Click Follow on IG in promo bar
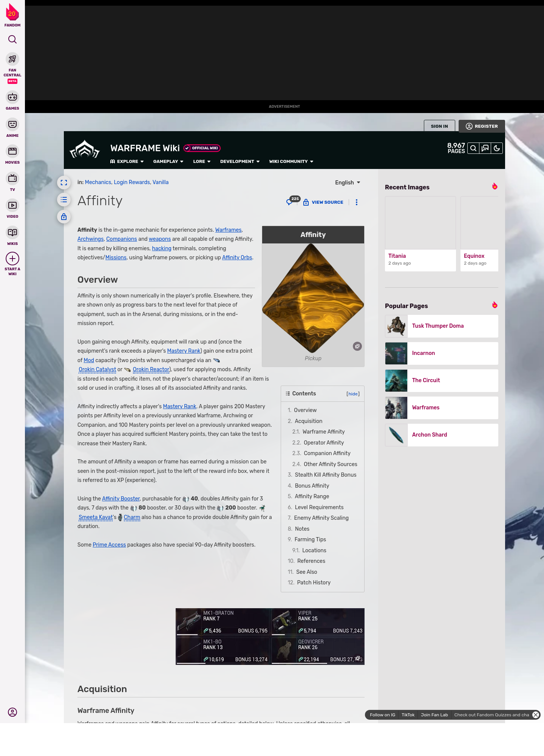 [382, 715]
